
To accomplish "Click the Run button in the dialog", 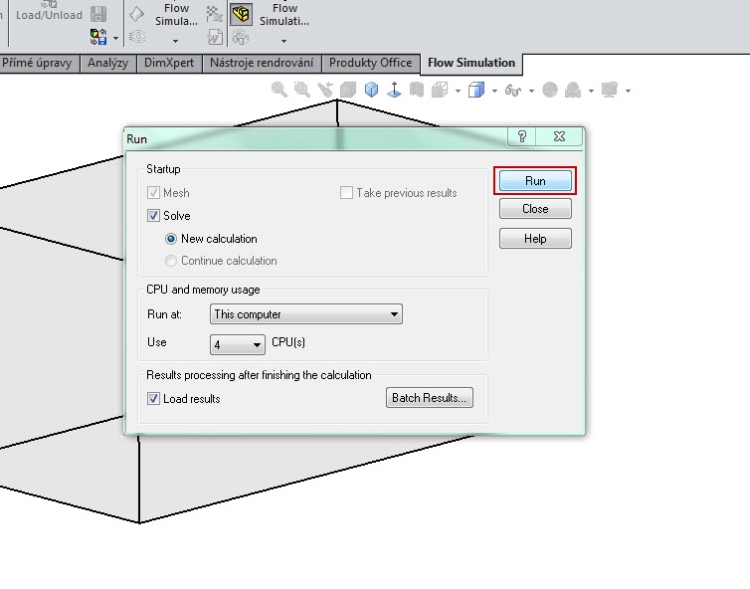I will [535, 181].
